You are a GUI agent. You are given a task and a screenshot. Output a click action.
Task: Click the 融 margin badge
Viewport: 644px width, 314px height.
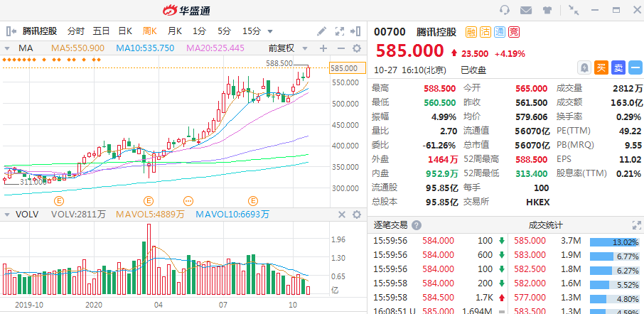tap(471, 31)
